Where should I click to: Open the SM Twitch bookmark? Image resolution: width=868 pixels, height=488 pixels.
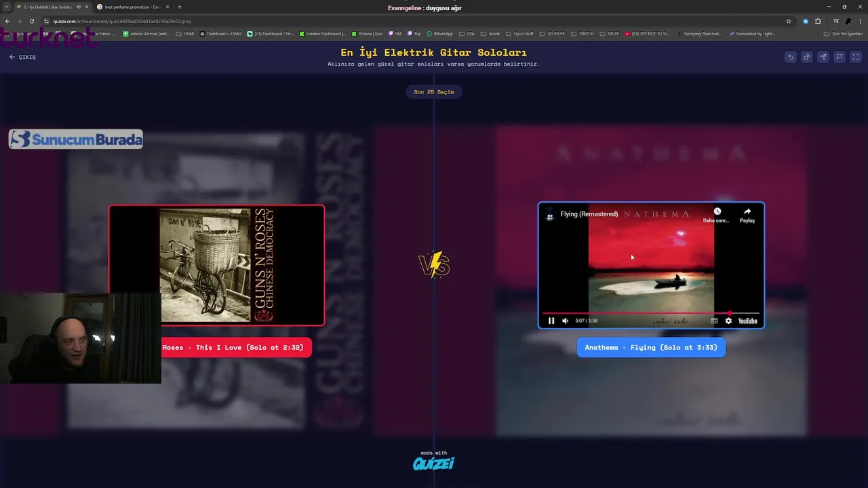pyautogui.click(x=395, y=34)
